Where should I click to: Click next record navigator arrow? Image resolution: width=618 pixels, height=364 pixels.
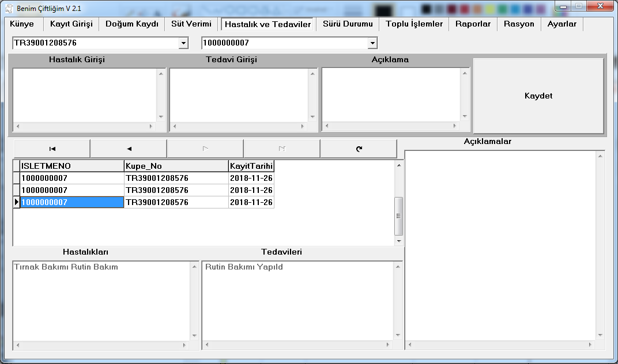[205, 149]
